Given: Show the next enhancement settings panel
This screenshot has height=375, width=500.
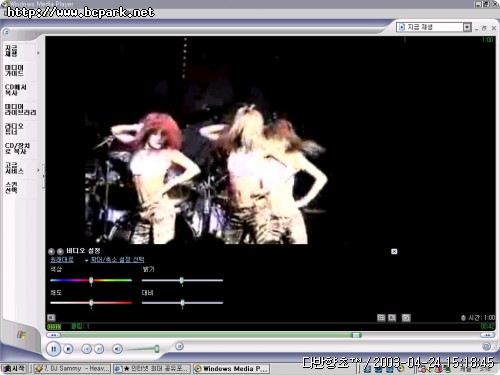Looking at the screenshot, I should click(60, 251).
